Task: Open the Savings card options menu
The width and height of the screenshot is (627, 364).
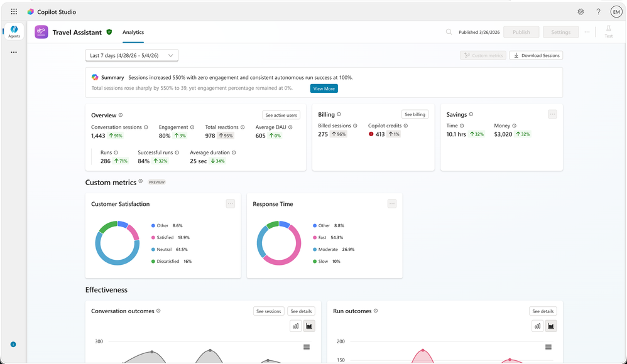Action: tap(552, 114)
